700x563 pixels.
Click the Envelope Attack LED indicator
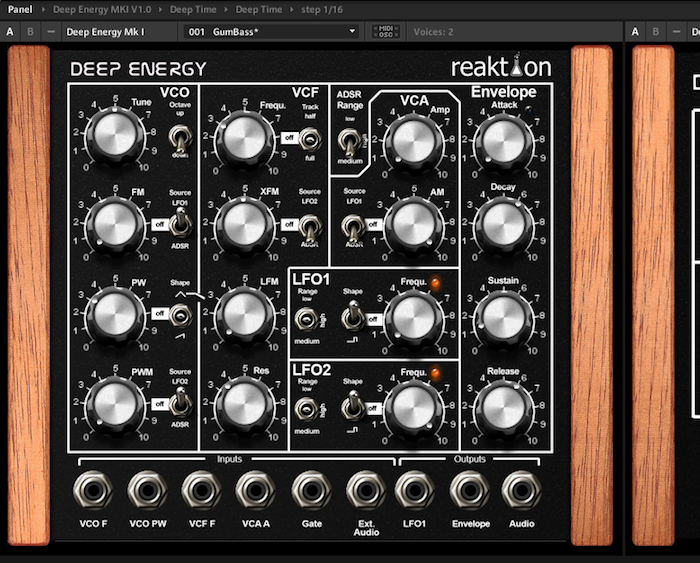529,109
